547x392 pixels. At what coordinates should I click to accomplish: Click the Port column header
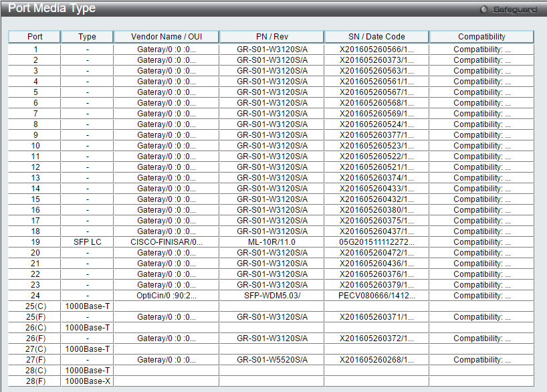35,37
